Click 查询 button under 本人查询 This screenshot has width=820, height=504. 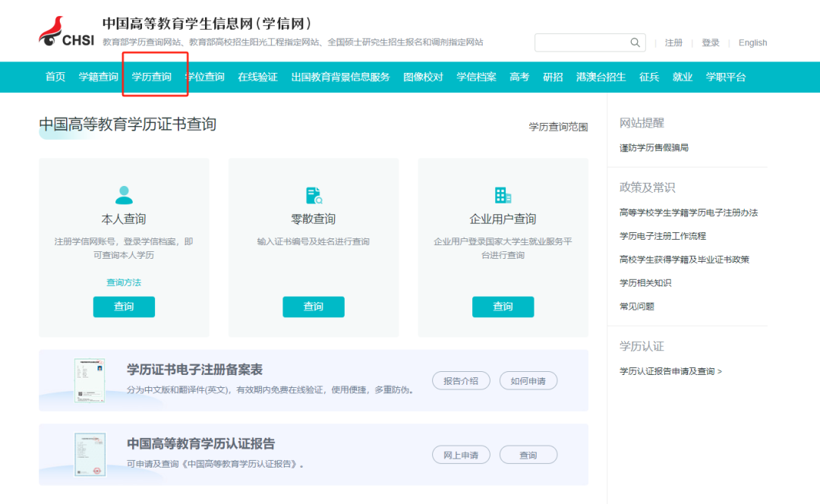(x=124, y=307)
